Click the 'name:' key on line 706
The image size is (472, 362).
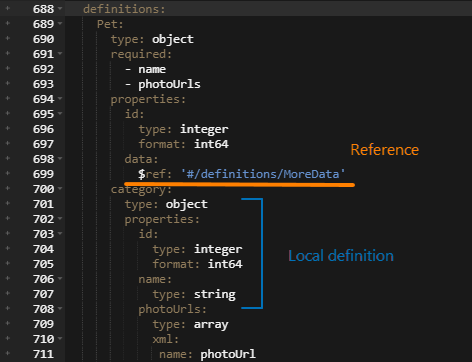pyautogui.click(x=155, y=279)
